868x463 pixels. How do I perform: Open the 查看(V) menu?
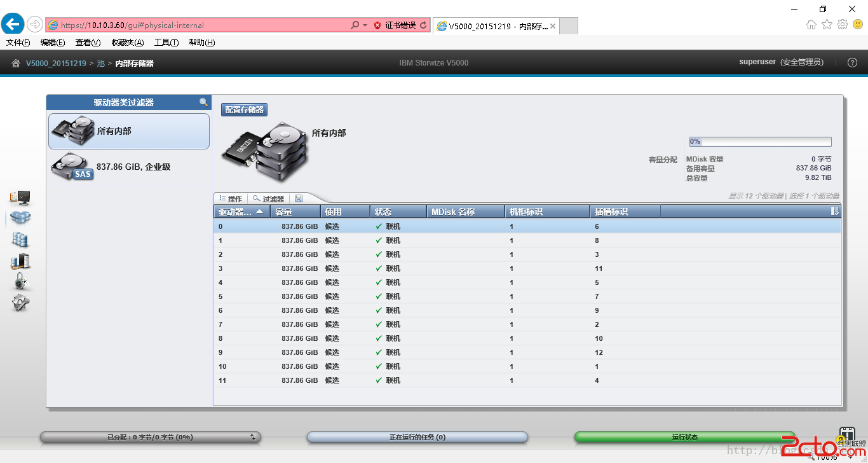point(88,43)
